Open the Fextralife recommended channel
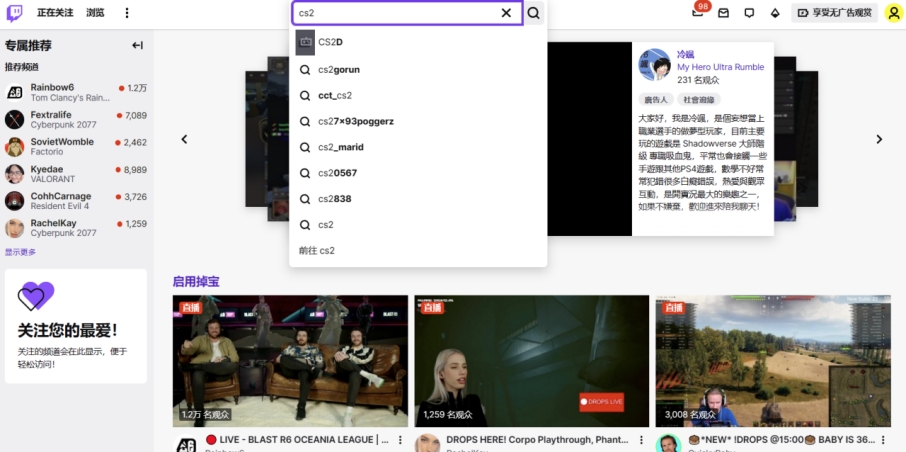 tap(76, 120)
